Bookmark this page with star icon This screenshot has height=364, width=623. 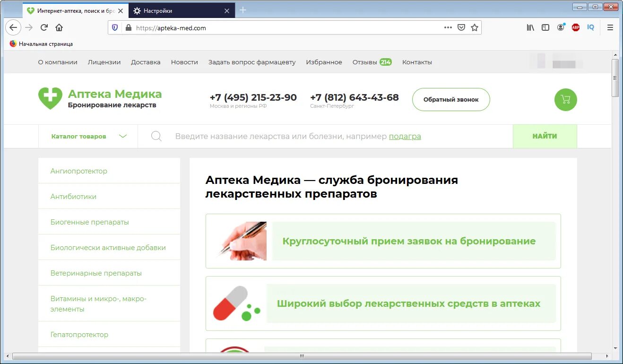tap(475, 28)
